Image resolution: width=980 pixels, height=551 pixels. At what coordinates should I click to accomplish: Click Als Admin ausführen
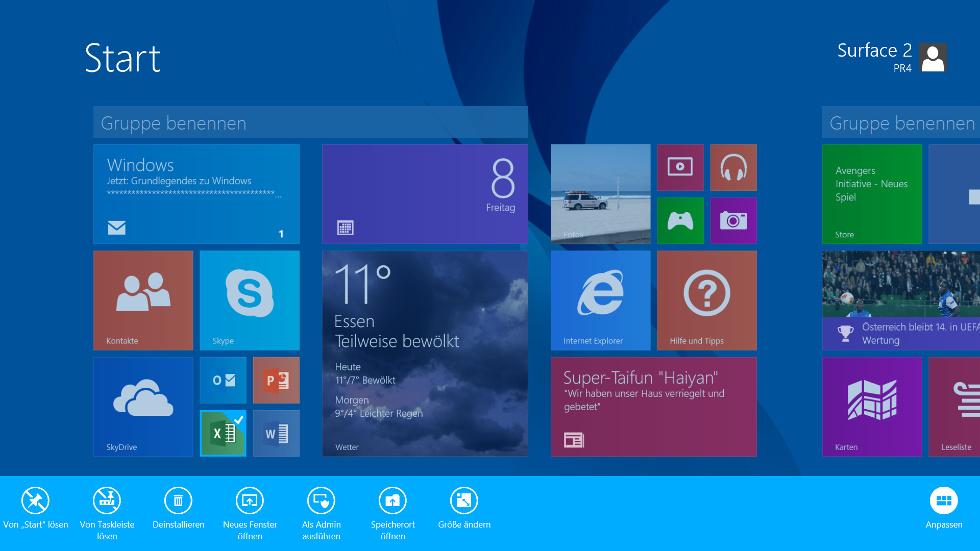321,501
